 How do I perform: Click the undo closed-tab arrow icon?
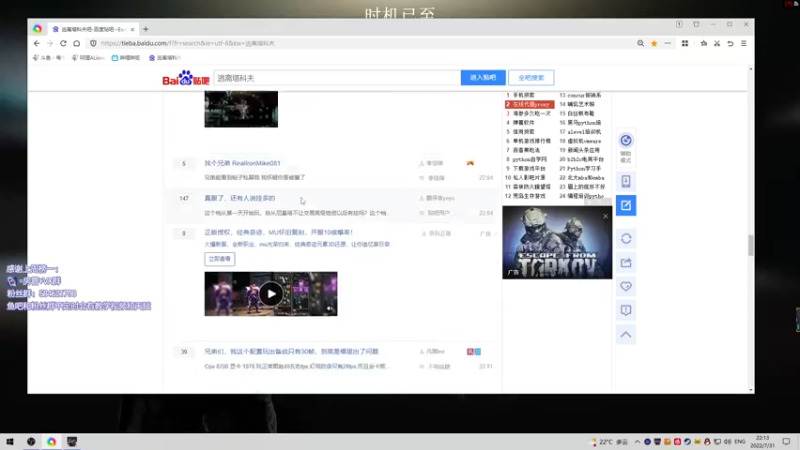coord(730,43)
